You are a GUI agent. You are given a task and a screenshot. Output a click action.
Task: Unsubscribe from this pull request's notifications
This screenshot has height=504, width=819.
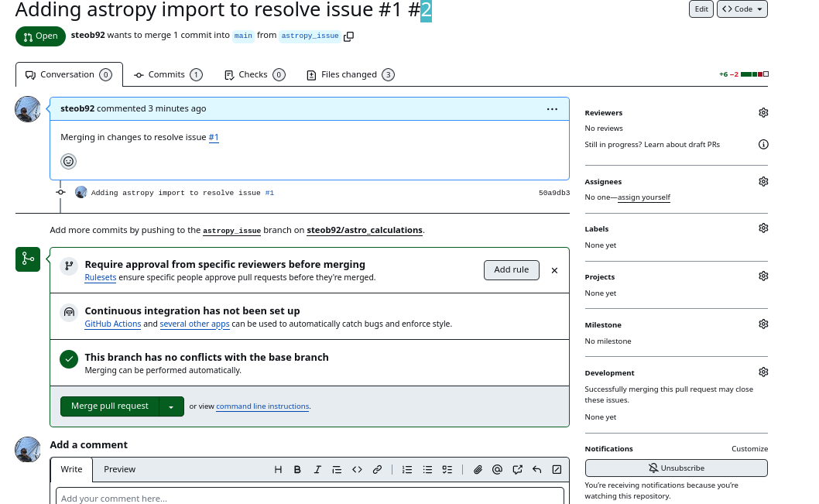coord(676,468)
